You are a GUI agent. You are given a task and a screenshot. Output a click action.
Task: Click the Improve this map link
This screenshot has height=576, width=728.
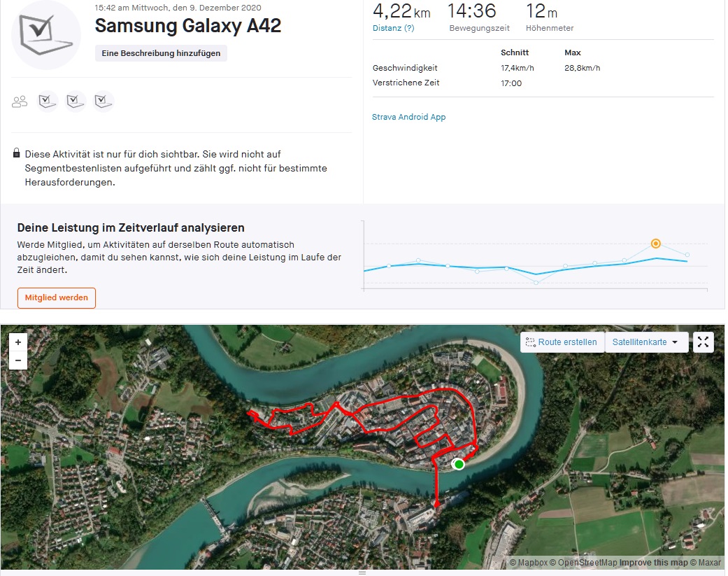pyautogui.click(x=653, y=563)
